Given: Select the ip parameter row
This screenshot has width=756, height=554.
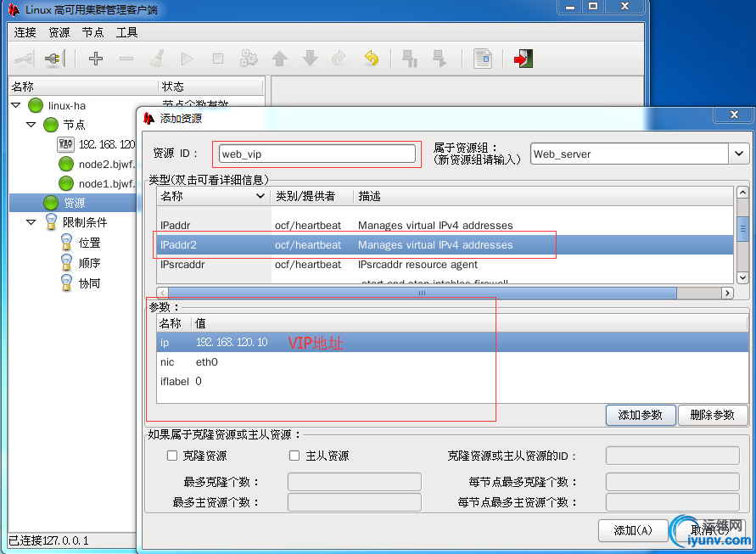Looking at the screenshot, I should coord(453,343).
